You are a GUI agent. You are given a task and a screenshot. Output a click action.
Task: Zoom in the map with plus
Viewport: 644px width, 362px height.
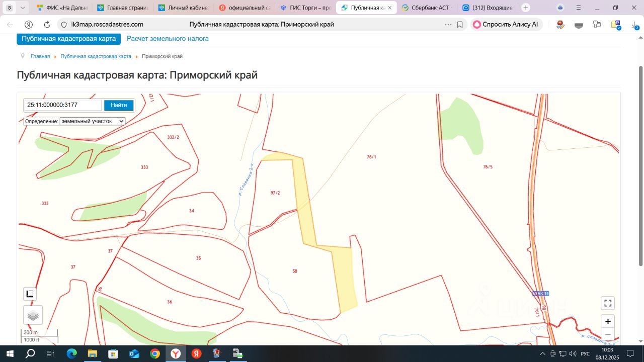pyautogui.click(x=608, y=321)
